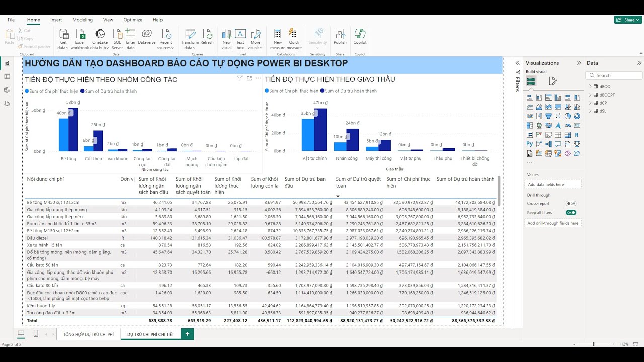Expand the dBOQ table
Viewport: 644px width, 362px height.
(591, 86)
